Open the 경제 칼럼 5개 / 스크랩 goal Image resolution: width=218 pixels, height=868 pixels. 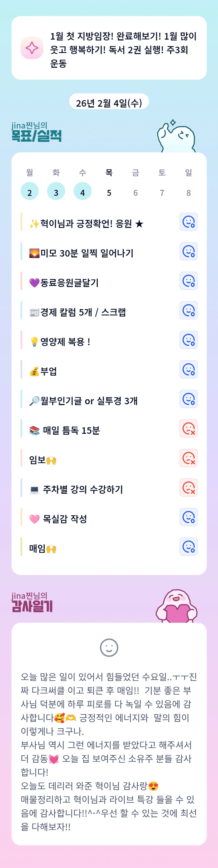click(83, 312)
